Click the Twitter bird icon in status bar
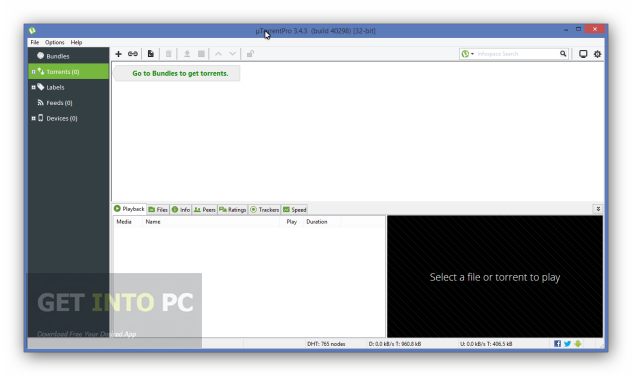Viewport: 632px width, 376px height. pos(568,344)
